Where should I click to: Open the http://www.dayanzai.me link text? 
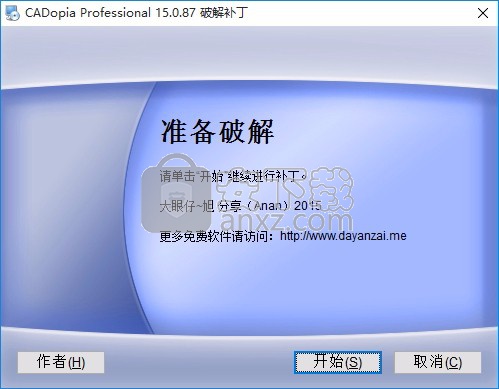[x=343, y=236]
